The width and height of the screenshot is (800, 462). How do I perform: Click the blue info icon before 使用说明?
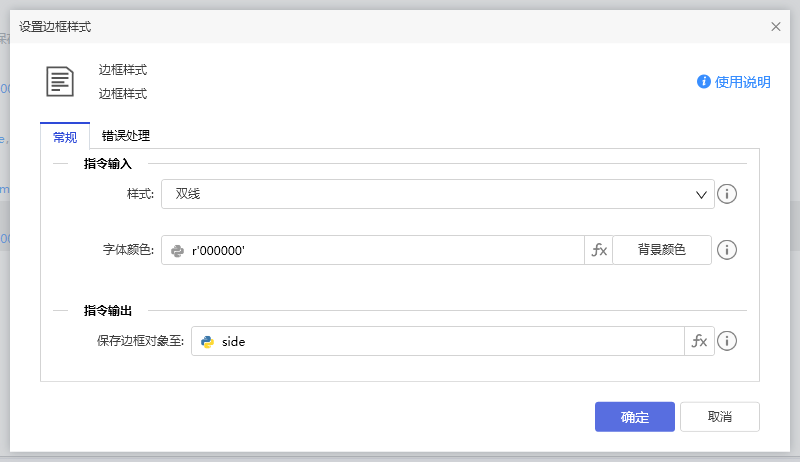(704, 82)
